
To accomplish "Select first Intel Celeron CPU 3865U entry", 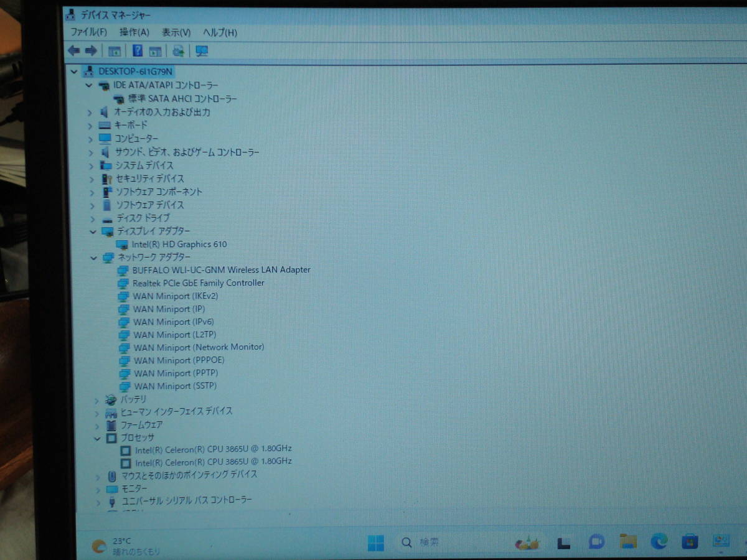I will tap(213, 449).
